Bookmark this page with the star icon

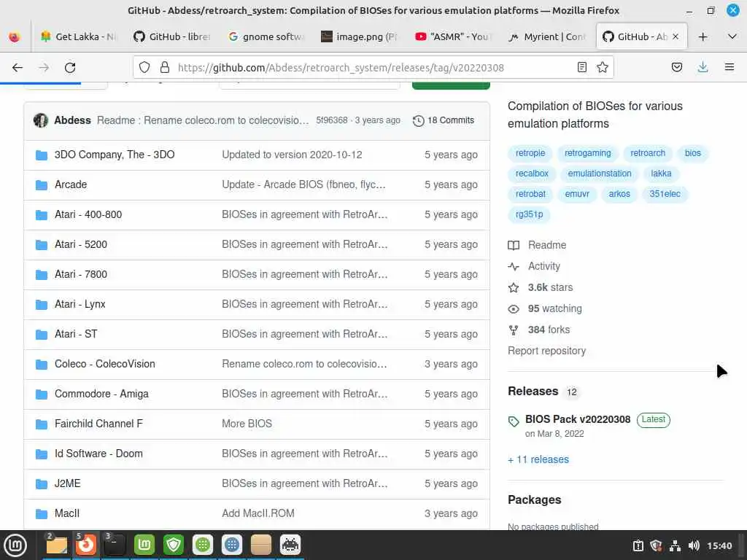(x=602, y=68)
